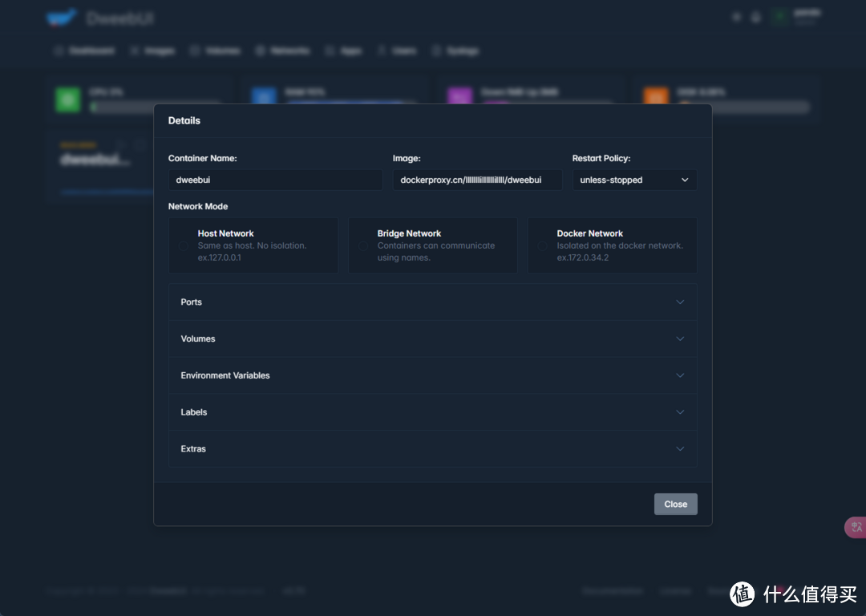This screenshot has height=616, width=866.
Task: Expand the Volumes section
Action: [x=432, y=338]
